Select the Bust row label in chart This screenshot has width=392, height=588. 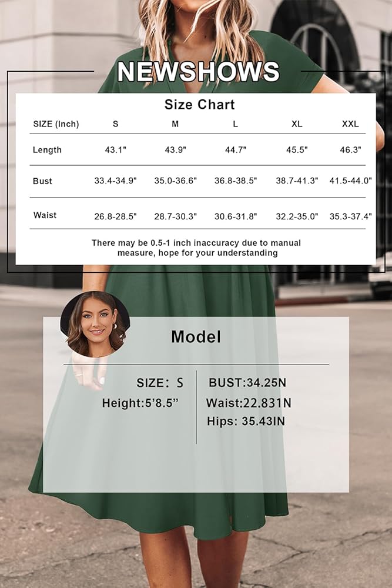[x=42, y=181]
